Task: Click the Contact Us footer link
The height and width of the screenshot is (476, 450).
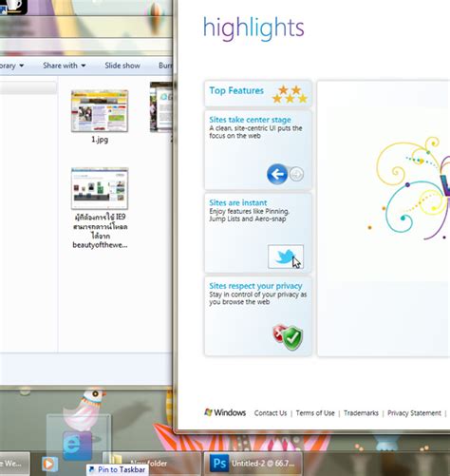Action: pyautogui.click(x=271, y=413)
